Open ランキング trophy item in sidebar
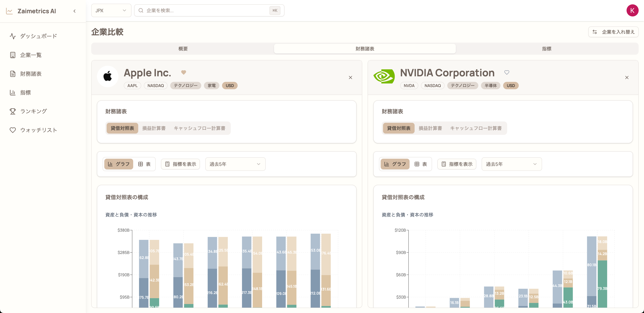The height and width of the screenshot is (313, 644). pos(33,111)
